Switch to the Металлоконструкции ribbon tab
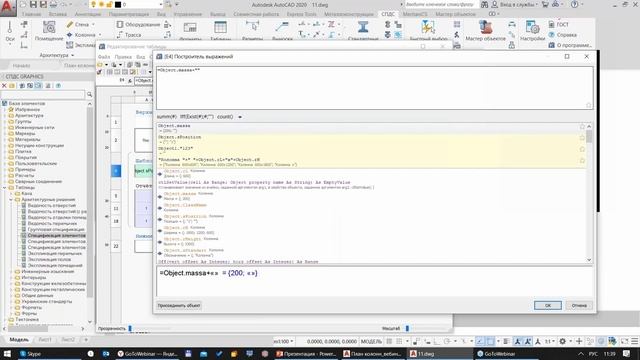The width and height of the screenshot is (640, 360). click(x=349, y=14)
